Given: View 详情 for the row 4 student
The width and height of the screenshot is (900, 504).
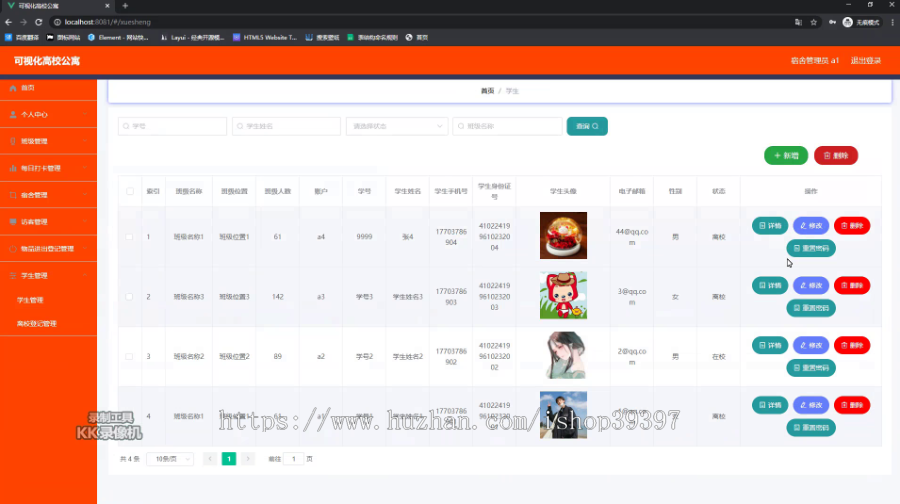Looking at the screenshot, I should point(770,405).
